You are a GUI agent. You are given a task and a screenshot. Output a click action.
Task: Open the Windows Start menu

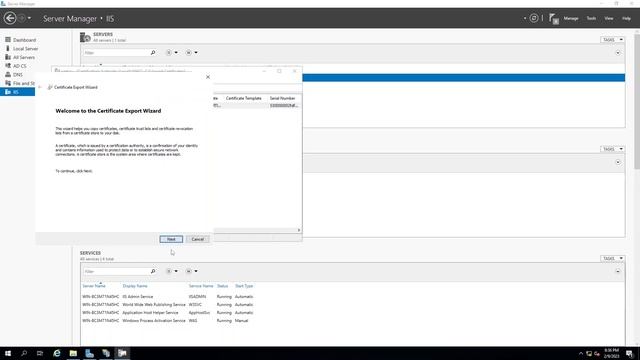click(8, 353)
